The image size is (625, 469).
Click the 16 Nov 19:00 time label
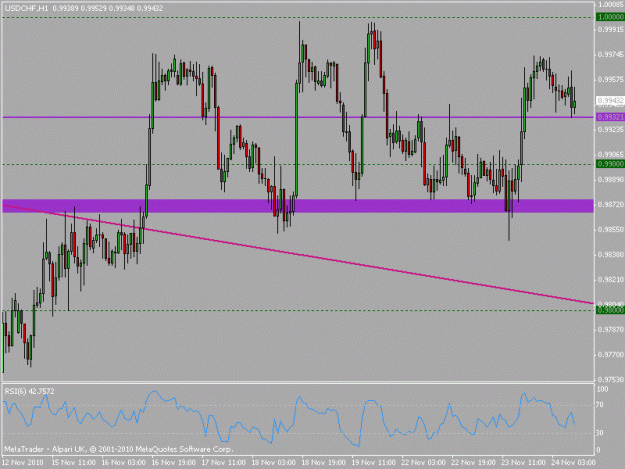pyautogui.click(x=174, y=462)
